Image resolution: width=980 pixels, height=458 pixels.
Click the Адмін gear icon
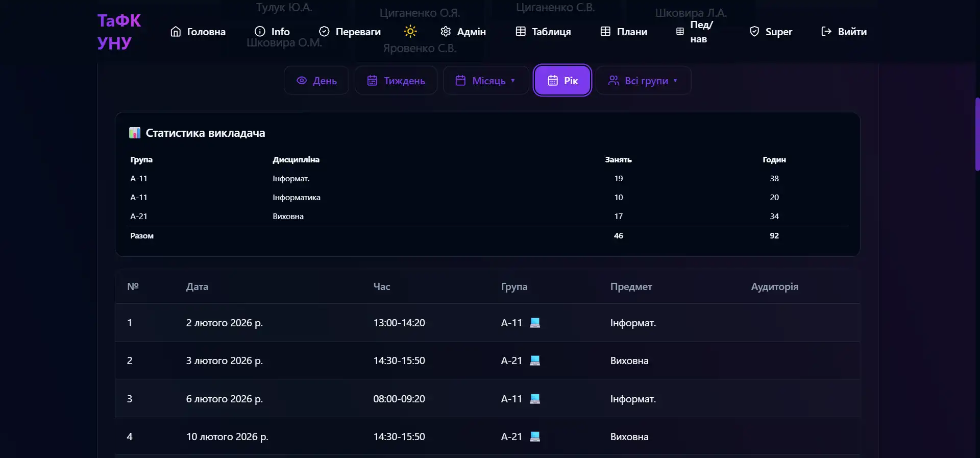click(x=446, y=32)
